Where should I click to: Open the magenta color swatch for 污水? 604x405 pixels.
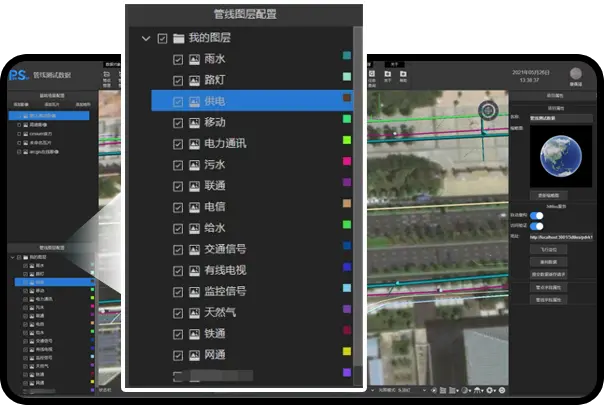347,161
